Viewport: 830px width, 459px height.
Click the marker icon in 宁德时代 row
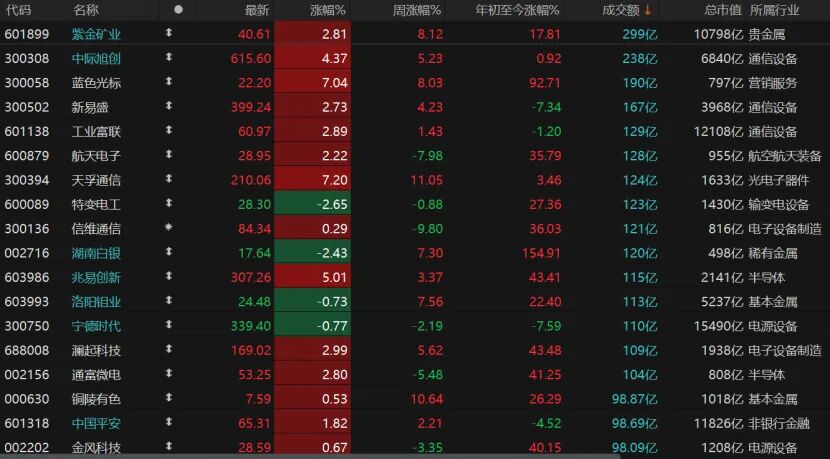click(169, 325)
